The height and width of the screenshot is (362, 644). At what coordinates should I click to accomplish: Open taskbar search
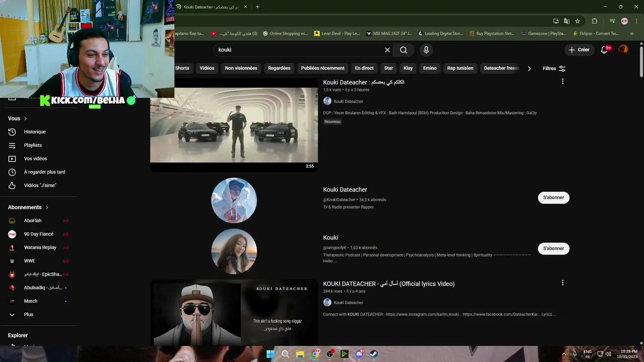click(x=285, y=354)
